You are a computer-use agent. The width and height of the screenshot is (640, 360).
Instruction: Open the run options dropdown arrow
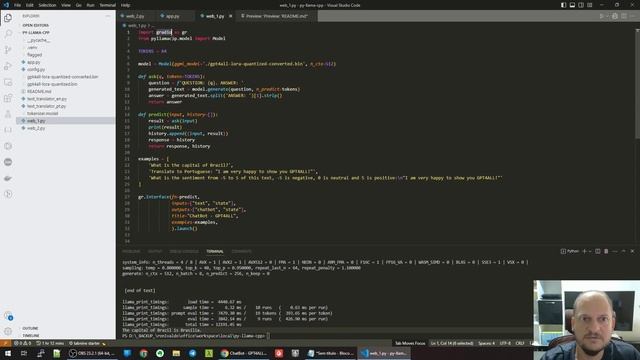[607, 16]
